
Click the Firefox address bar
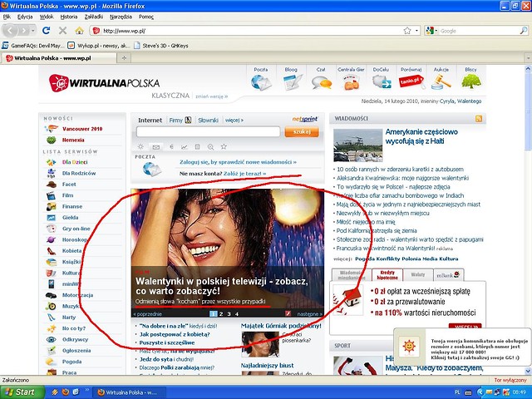click(251, 31)
